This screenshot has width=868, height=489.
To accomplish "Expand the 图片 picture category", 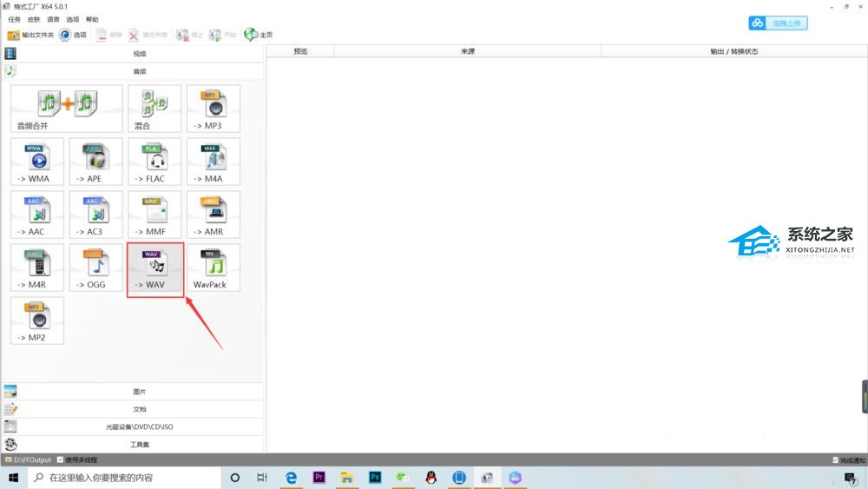I will (x=133, y=392).
